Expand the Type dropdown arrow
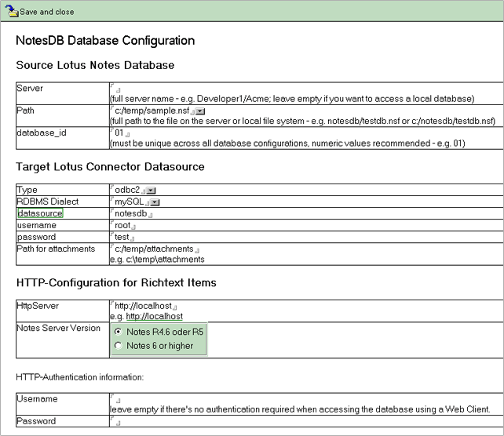 [x=152, y=191]
